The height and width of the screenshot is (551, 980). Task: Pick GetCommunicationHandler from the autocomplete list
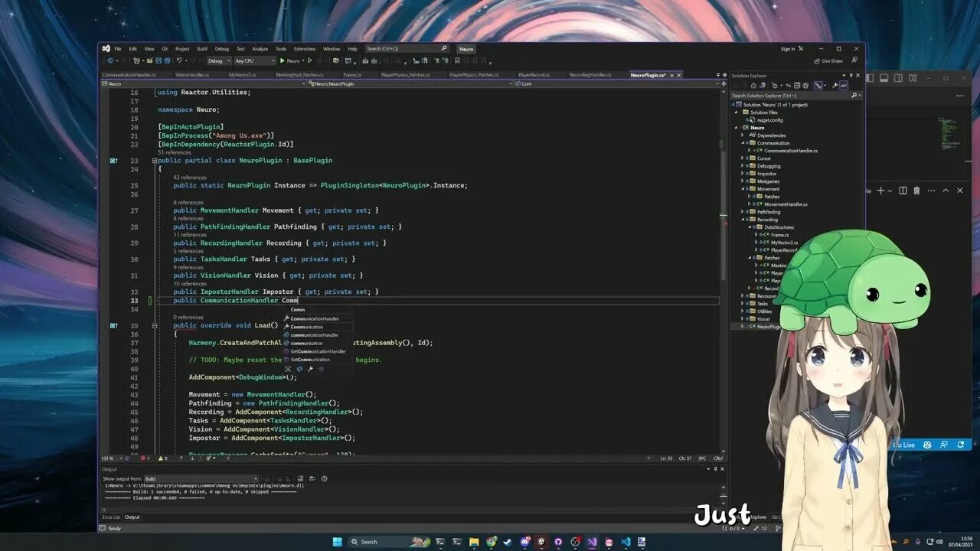[x=318, y=351]
